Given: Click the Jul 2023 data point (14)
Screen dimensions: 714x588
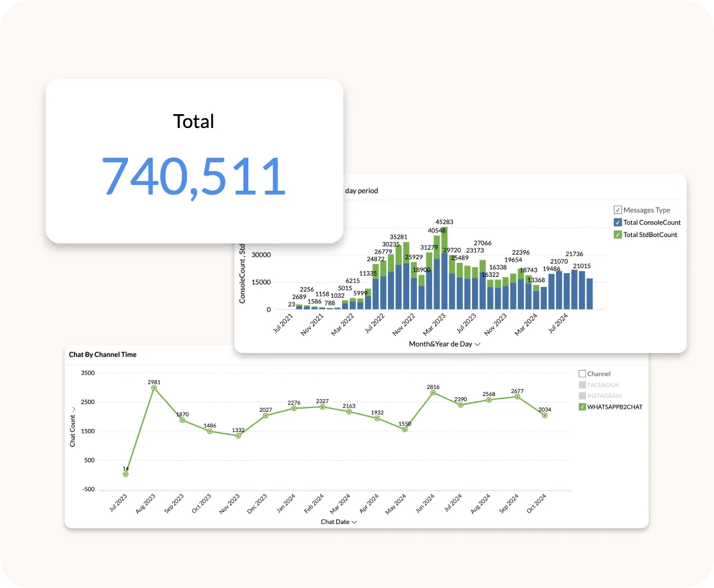Looking at the screenshot, I should [125, 474].
